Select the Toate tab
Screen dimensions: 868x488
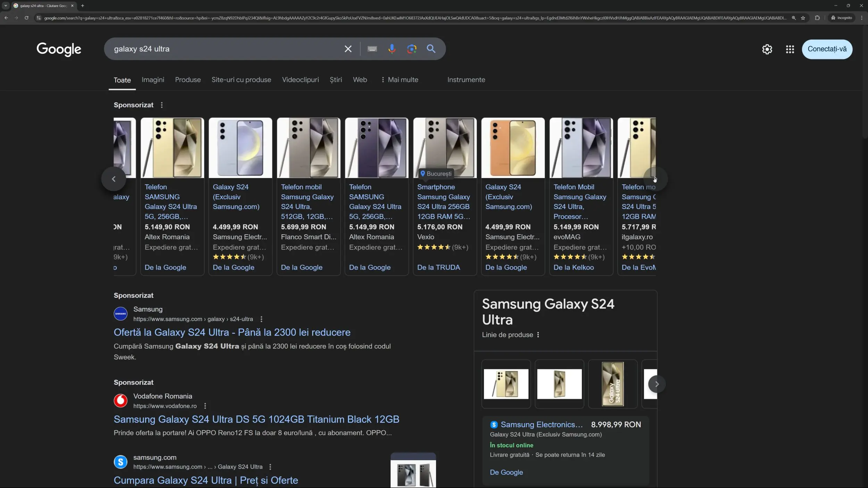(122, 80)
